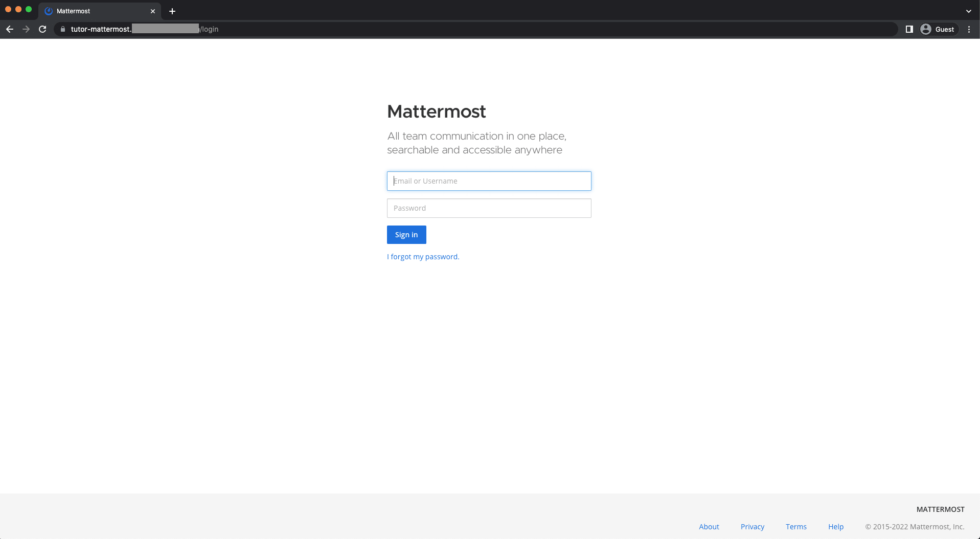Open the Help footer link
This screenshot has height=539, width=980.
836,527
